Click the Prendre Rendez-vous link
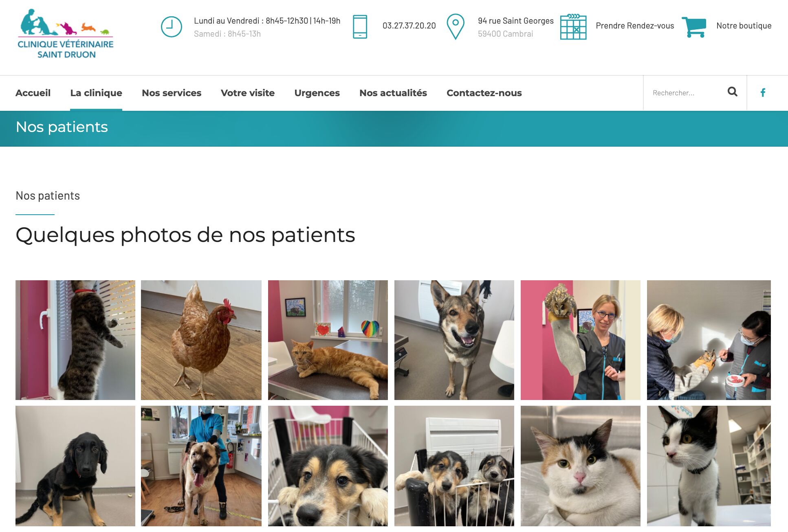The width and height of the screenshot is (788, 532). pyautogui.click(x=635, y=26)
